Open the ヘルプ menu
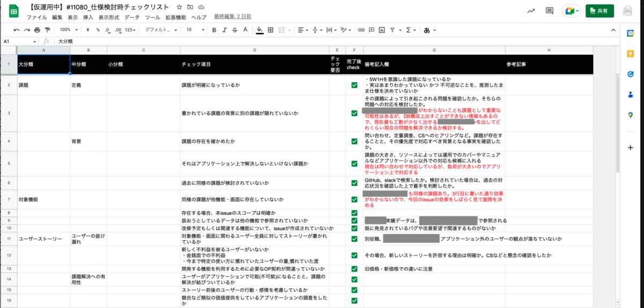 [x=199, y=17]
